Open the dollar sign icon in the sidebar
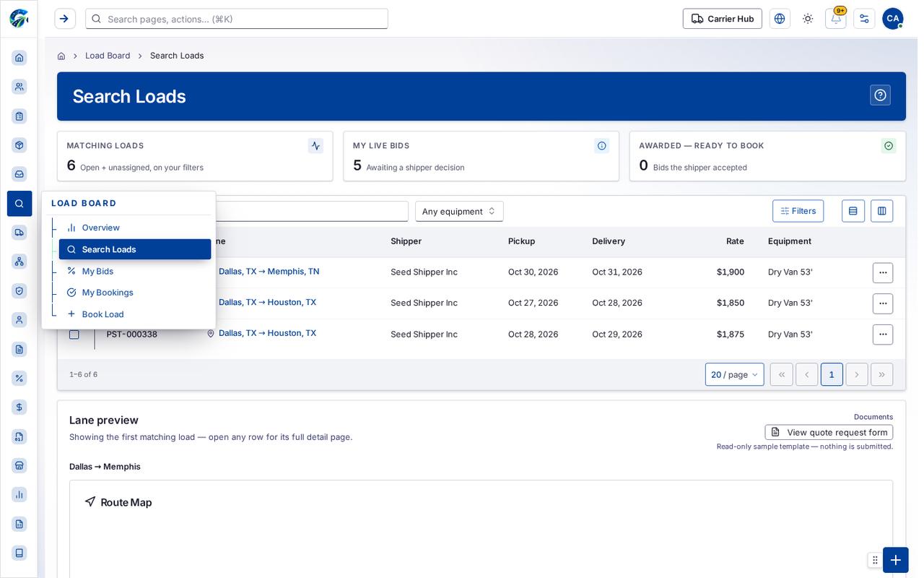The image size is (924, 578). tap(19, 407)
